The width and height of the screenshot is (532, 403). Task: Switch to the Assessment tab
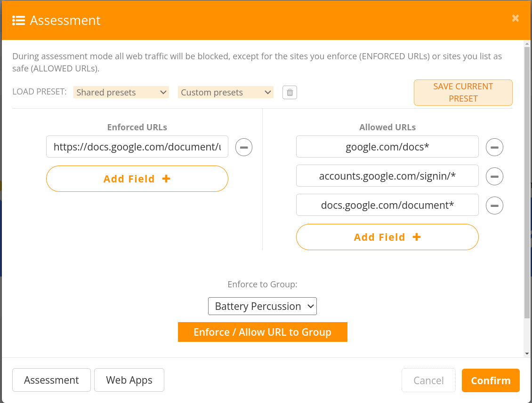(x=52, y=380)
